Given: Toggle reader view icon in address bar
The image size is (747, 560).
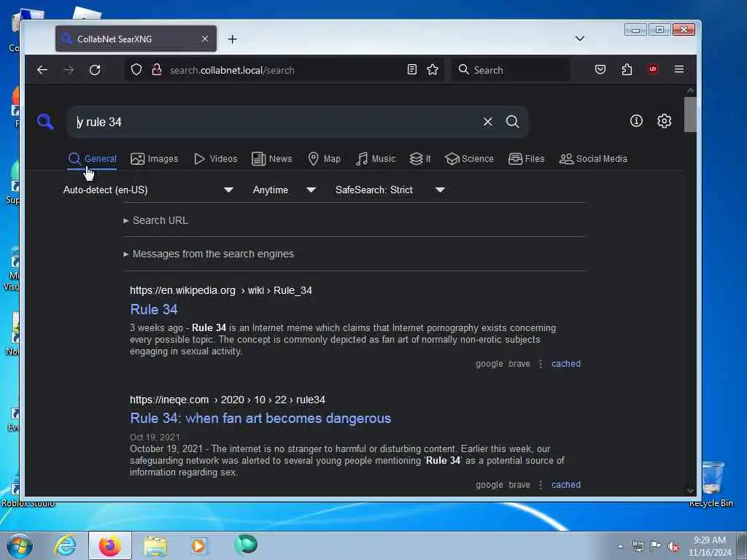Looking at the screenshot, I should point(412,69).
